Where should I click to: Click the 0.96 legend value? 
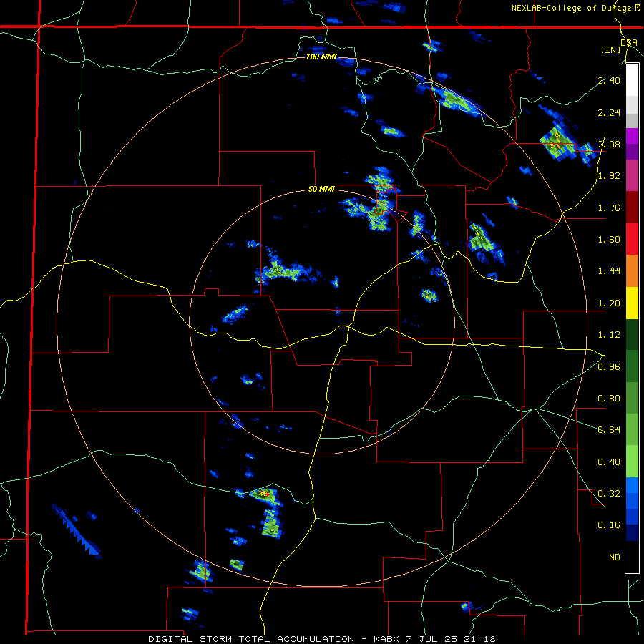point(609,367)
